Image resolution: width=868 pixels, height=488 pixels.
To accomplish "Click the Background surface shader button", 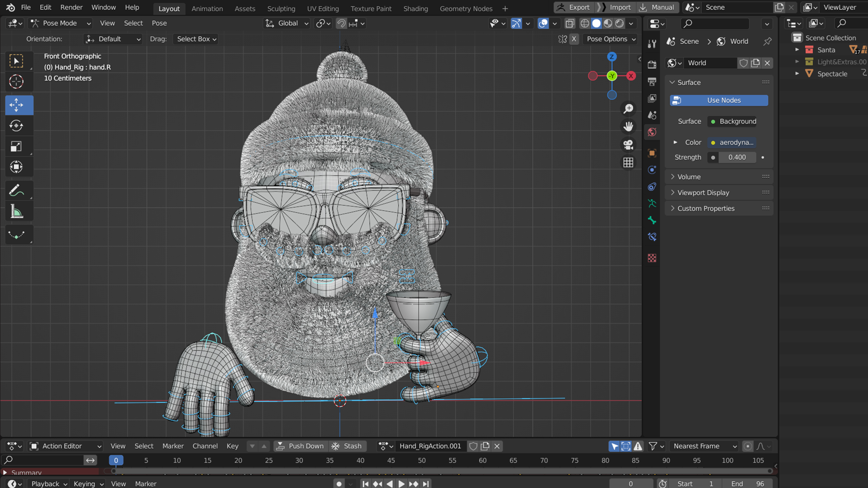I will point(732,122).
